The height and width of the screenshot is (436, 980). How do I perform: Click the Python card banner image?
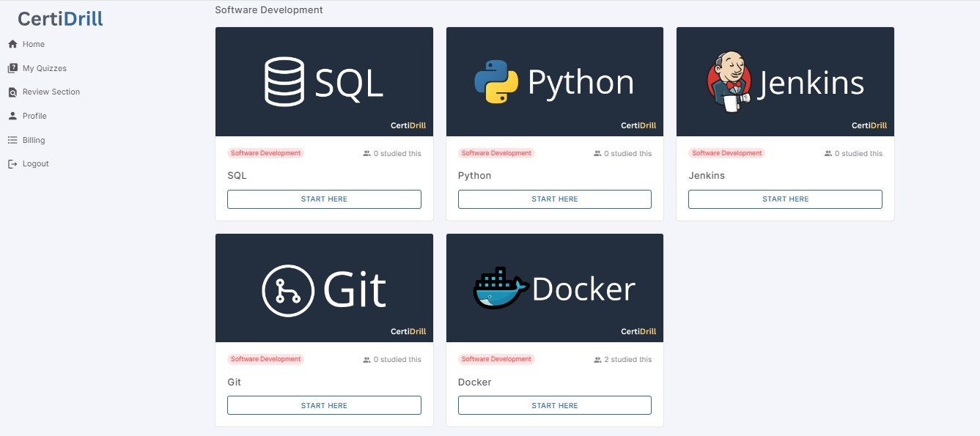[x=555, y=81]
